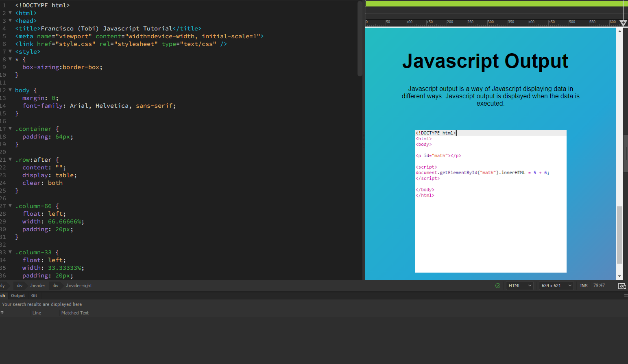Click the title tag line in code editor
This screenshot has width=628, height=364.
pyautogui.click(x=108, y=28)
